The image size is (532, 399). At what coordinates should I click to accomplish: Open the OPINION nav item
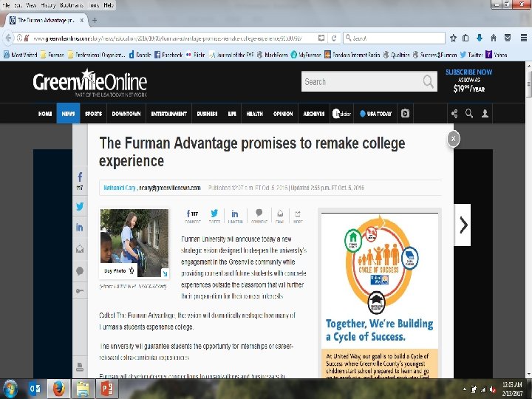click(x=283, y=114)
